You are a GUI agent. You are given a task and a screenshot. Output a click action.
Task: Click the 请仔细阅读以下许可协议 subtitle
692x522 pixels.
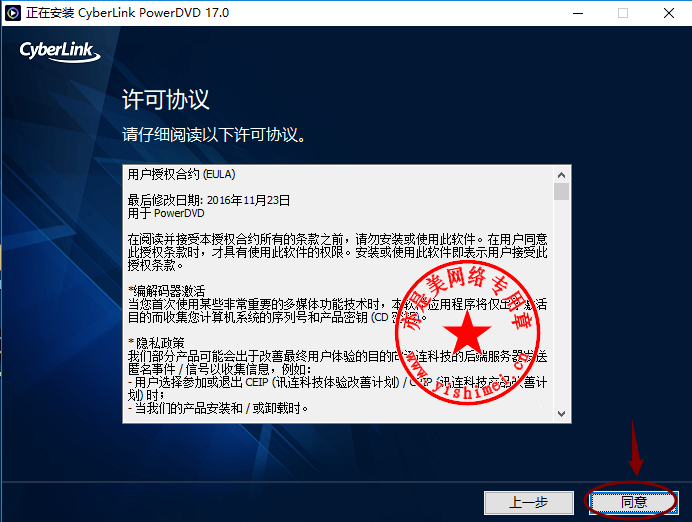pos(214,135)
